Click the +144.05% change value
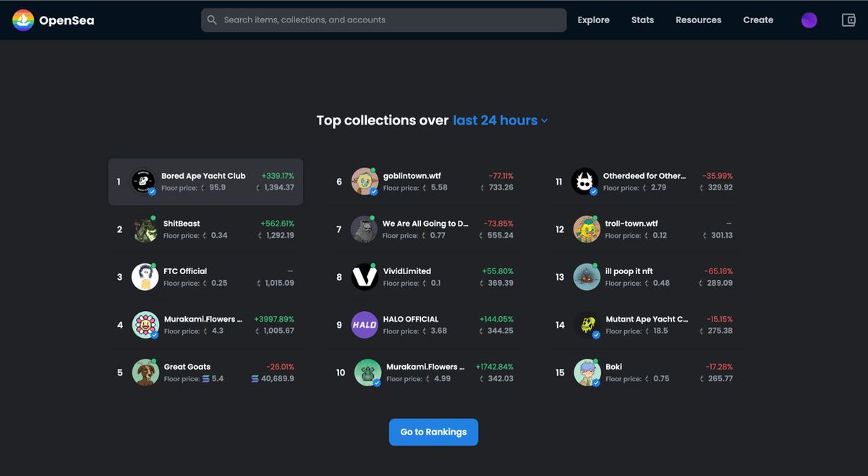 click(496, 319)
